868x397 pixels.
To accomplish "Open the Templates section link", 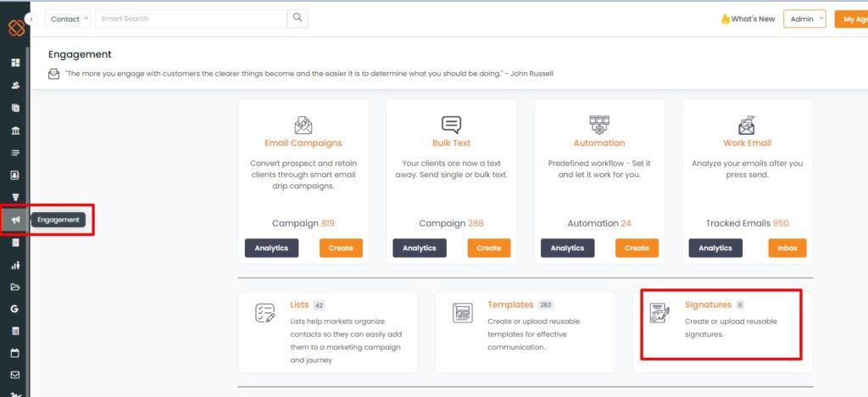I will click(510, 305).
